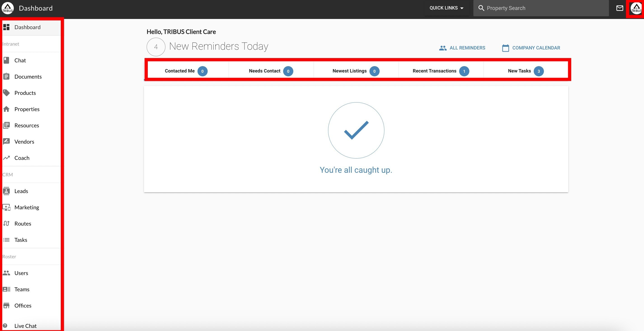Switch to the Newest Listings tab

[356, 71]
